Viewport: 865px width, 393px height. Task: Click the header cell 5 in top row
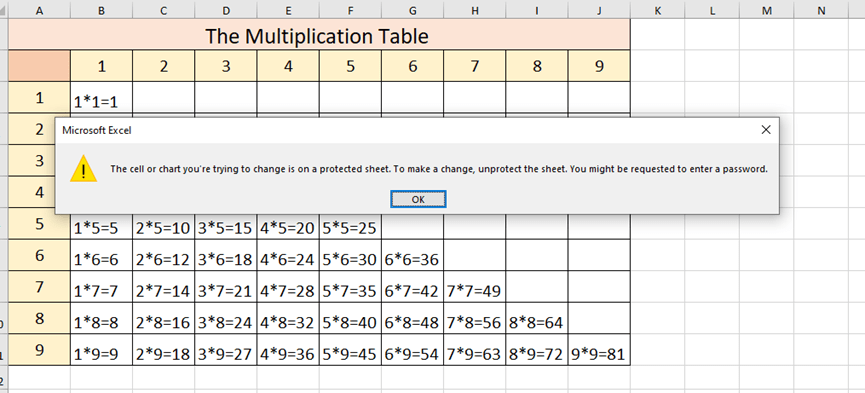click(x=350, y=66)
